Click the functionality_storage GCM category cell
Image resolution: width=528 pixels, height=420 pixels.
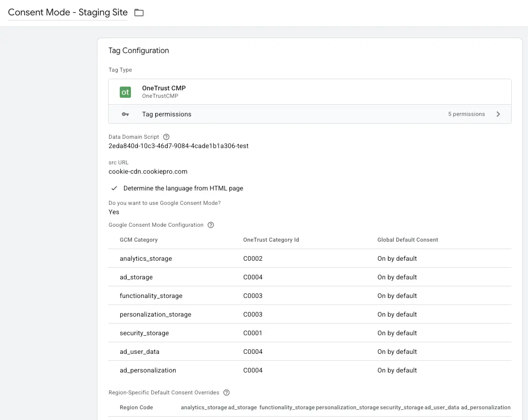tap(151, 296)
